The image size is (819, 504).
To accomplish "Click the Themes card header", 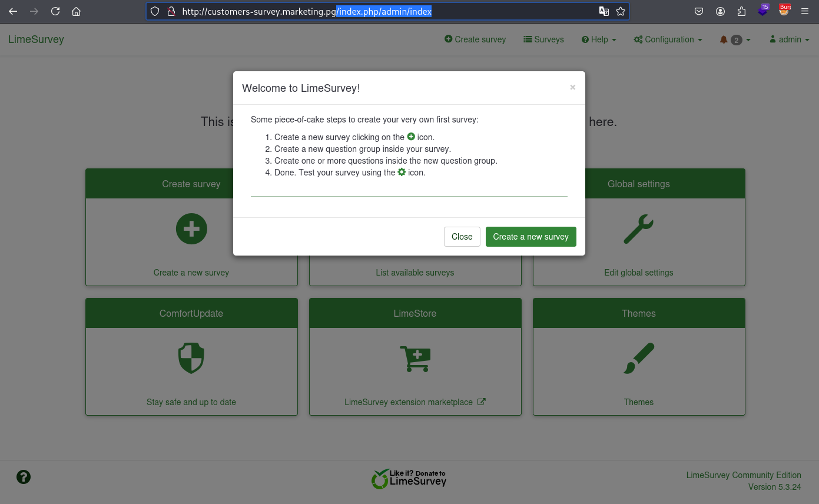I will coord(639,313).
